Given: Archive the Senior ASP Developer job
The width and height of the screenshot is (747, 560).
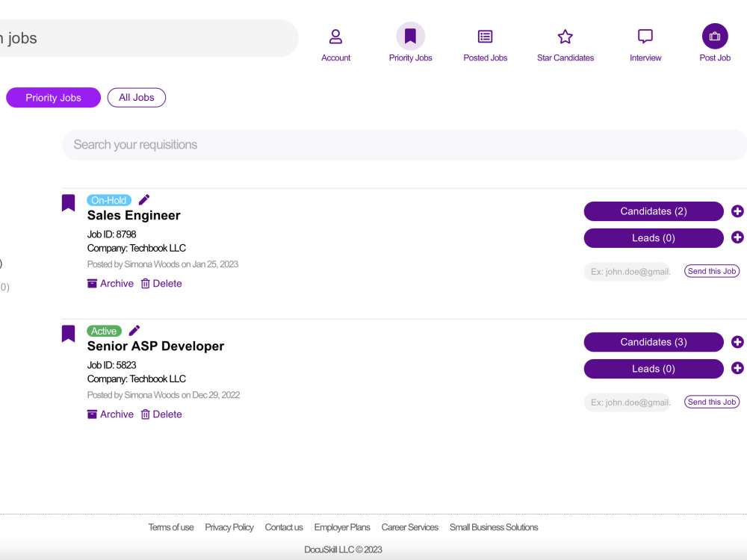Looking at the screenshot, I should click(110, 414).
